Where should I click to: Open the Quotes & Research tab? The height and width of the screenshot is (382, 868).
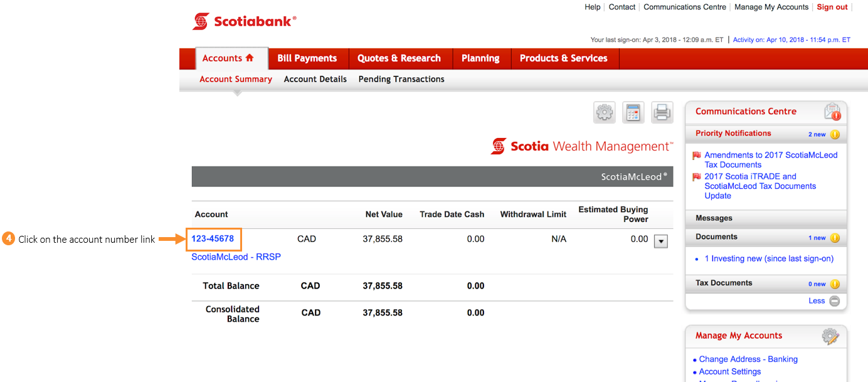click(x=400, y=58)
